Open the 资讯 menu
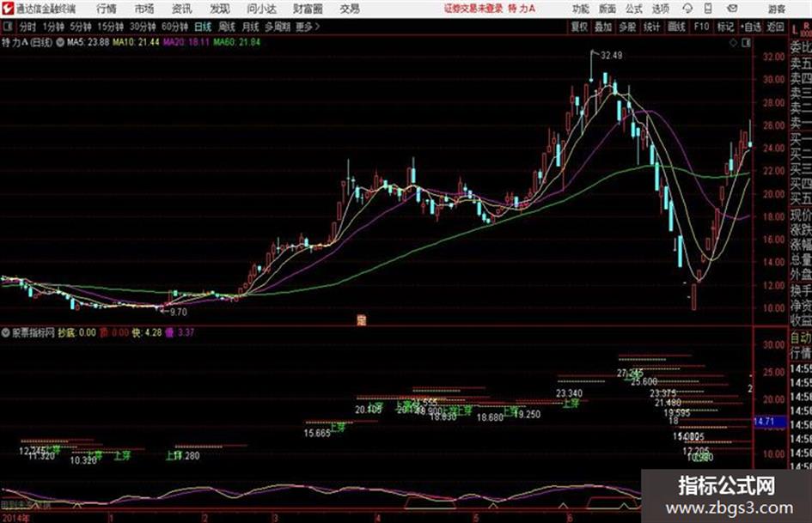Viewport: 812px width, 523px height. [182, 9]
